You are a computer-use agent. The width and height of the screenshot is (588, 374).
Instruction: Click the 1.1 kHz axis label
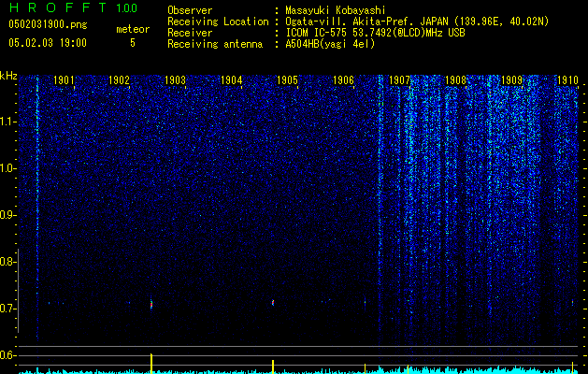[x=7, y=122]
